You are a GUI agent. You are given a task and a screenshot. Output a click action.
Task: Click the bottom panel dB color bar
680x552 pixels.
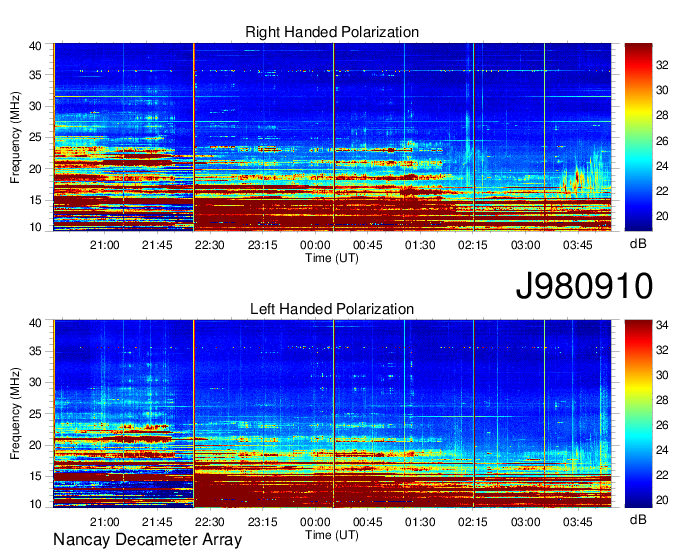coord(638,414)
